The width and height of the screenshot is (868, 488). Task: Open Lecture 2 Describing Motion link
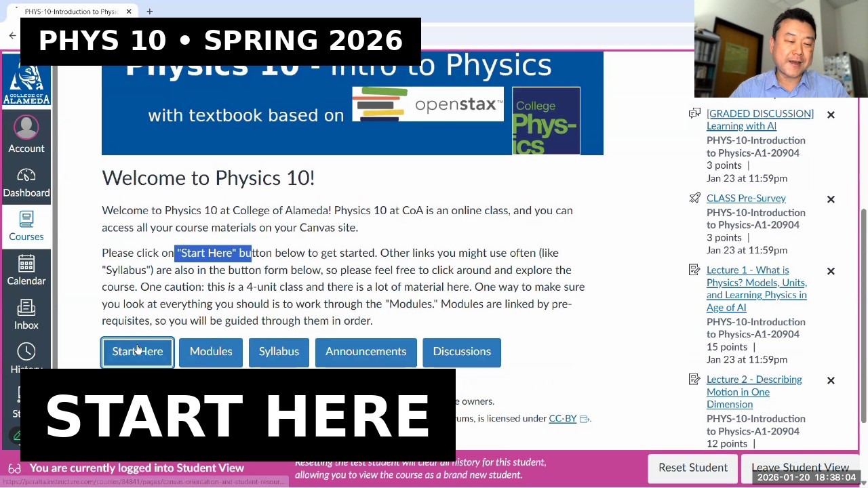tap(754, 392)
